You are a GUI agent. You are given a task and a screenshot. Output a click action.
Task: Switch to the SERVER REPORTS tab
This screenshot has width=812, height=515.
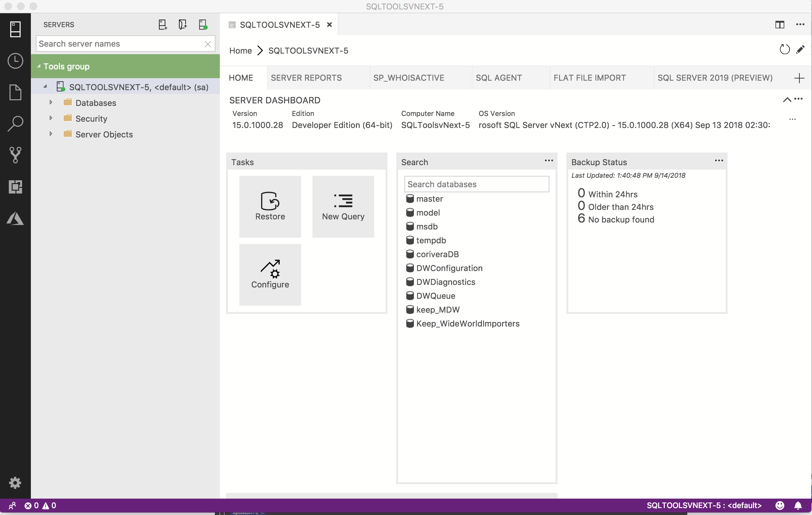point(306,78)
